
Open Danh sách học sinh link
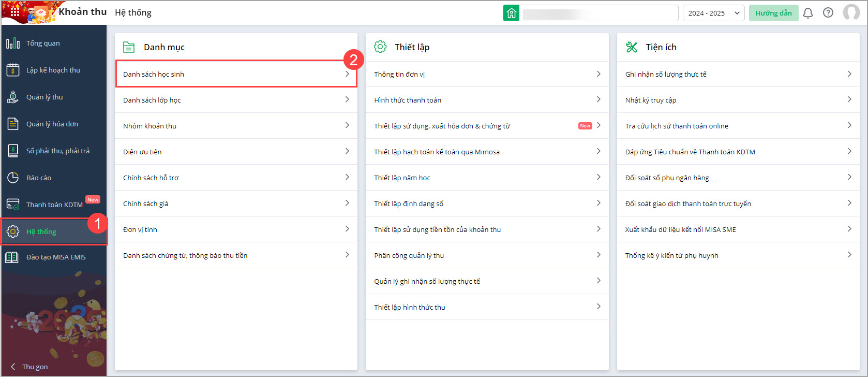(154, 74)
